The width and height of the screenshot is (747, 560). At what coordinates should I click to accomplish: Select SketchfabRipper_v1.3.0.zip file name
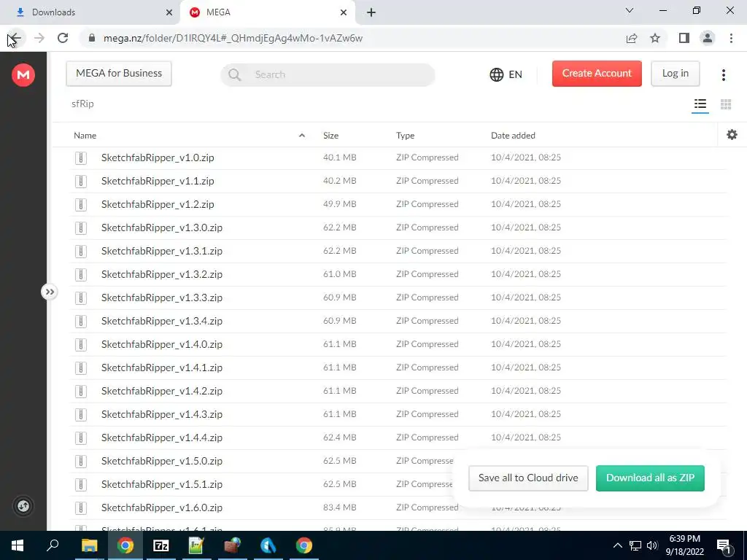162,227
